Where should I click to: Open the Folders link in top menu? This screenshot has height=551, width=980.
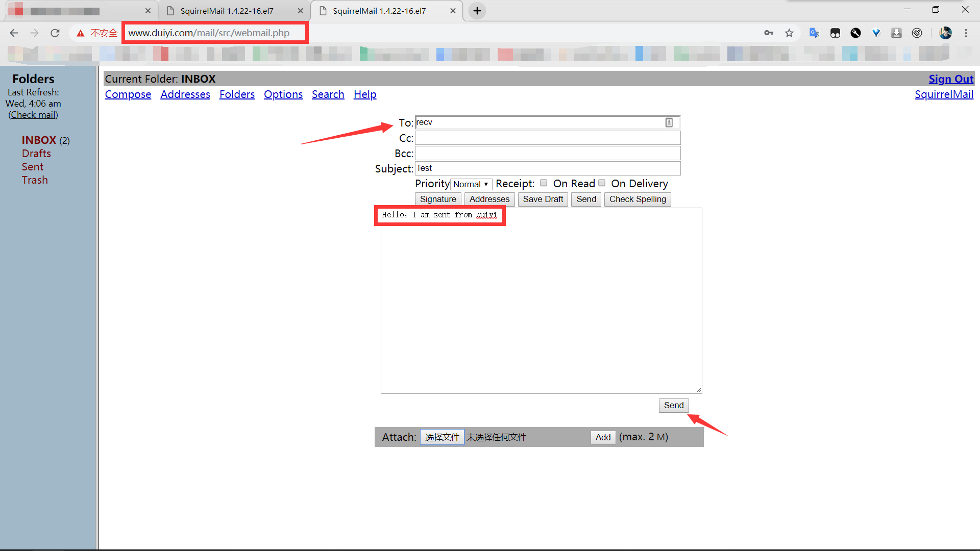pyautogui.click(x=237, y=94)
